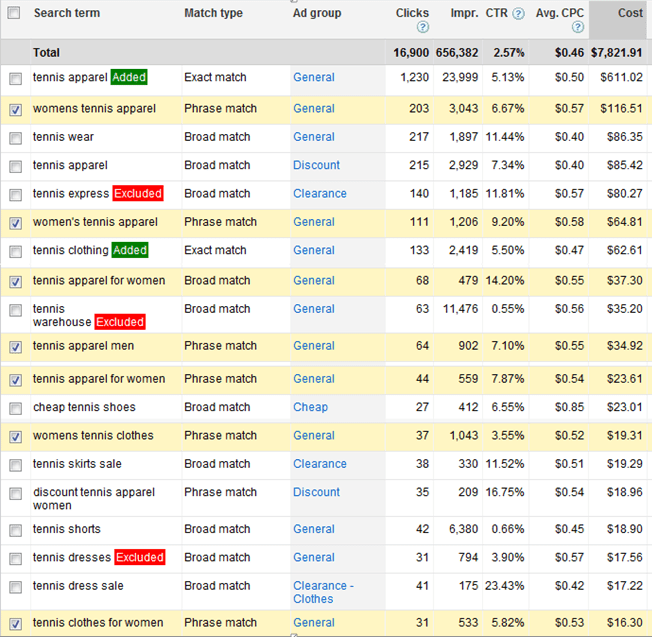
Task: Uncheck tennis apparel for women broad match
Action: [x=15, y=281]
